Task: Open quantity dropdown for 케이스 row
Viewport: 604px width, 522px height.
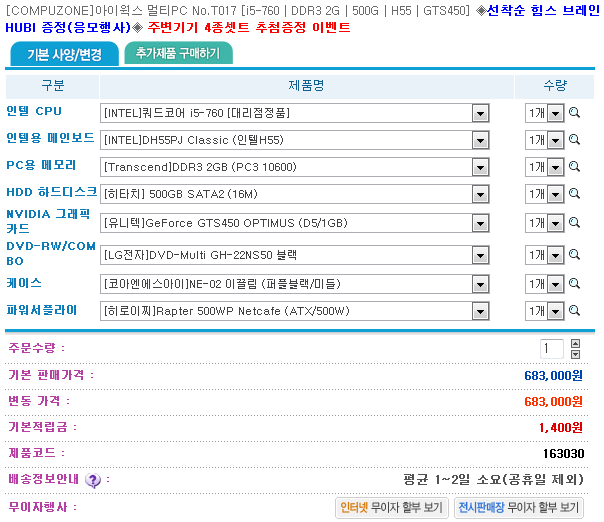Action: [x=545, y=284]
